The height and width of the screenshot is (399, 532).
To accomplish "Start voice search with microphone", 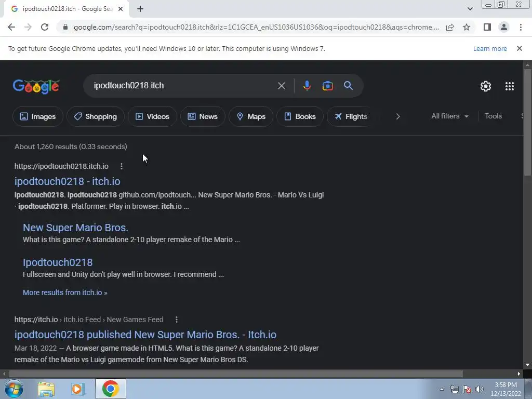I will coord(307,86).
